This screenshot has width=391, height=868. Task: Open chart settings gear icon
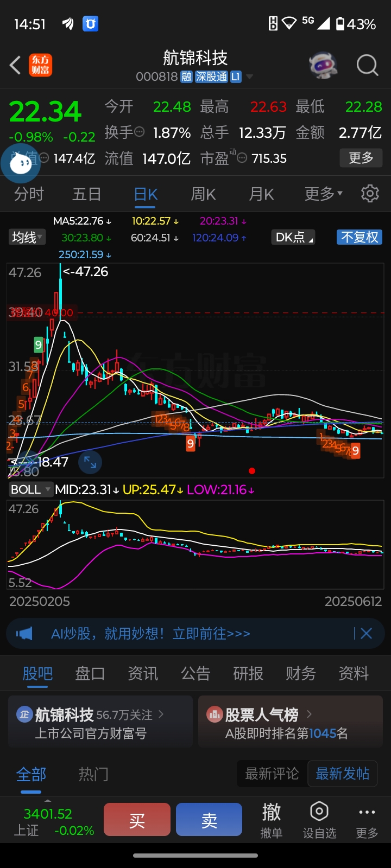370,194
